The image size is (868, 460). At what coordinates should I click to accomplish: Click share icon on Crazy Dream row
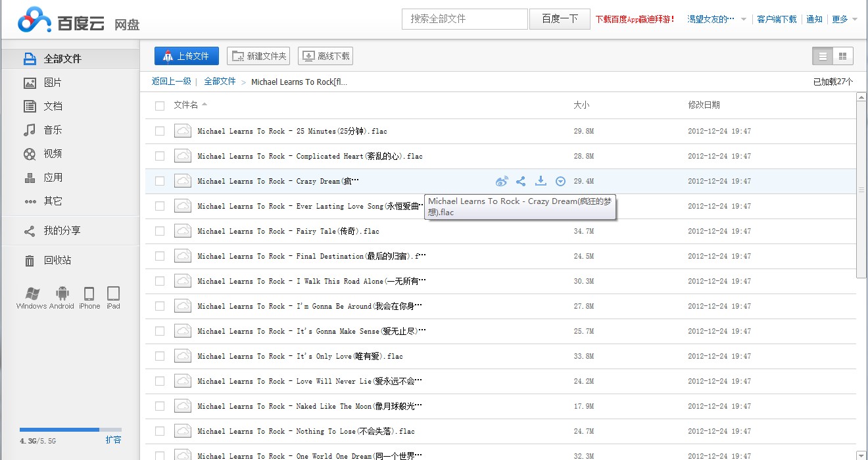[x=521, y=181]
